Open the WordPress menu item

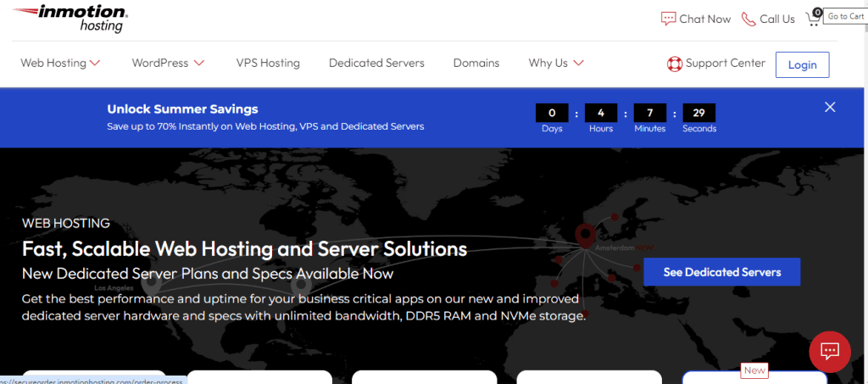click(x=160, y=63)
